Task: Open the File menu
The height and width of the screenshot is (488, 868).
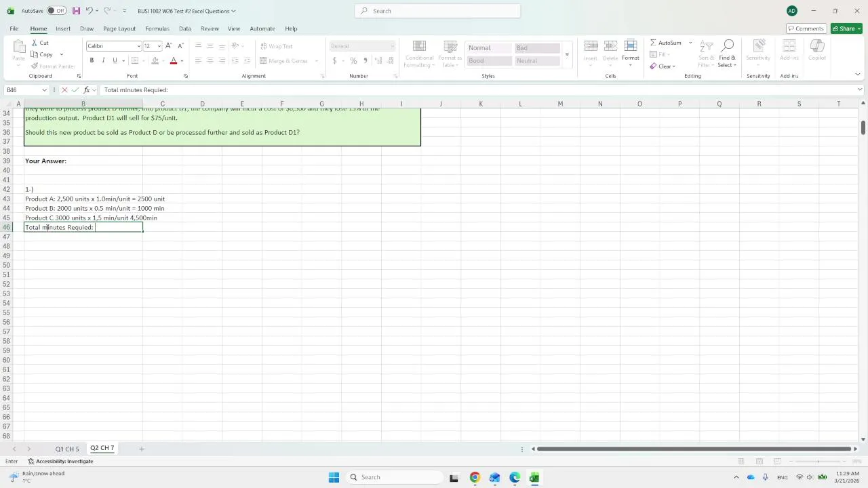Action: [x=14, y=28]
